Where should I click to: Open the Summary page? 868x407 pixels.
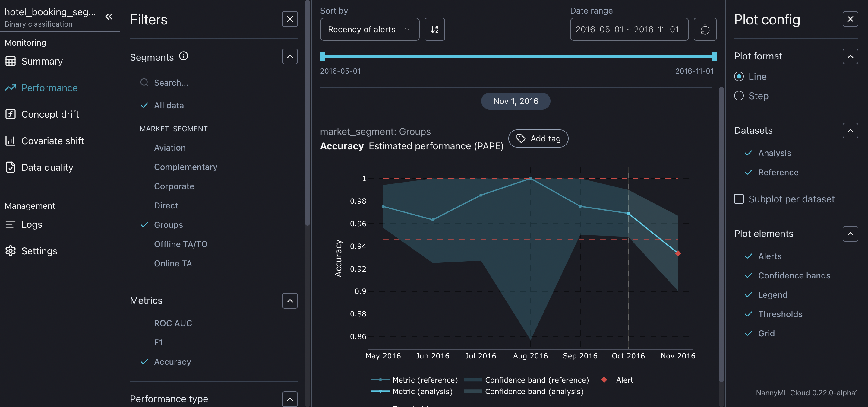pos(42,61)
